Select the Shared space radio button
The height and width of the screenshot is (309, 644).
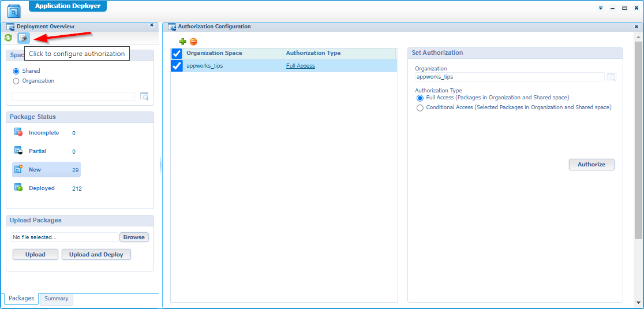16,71
